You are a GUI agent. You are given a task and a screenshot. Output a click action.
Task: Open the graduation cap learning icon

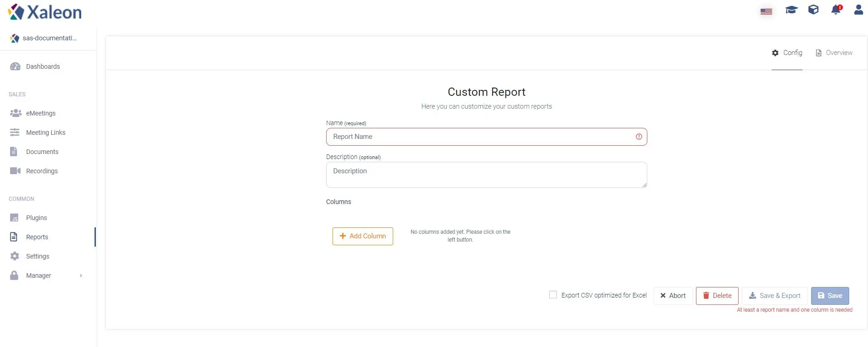coord(791,10)
